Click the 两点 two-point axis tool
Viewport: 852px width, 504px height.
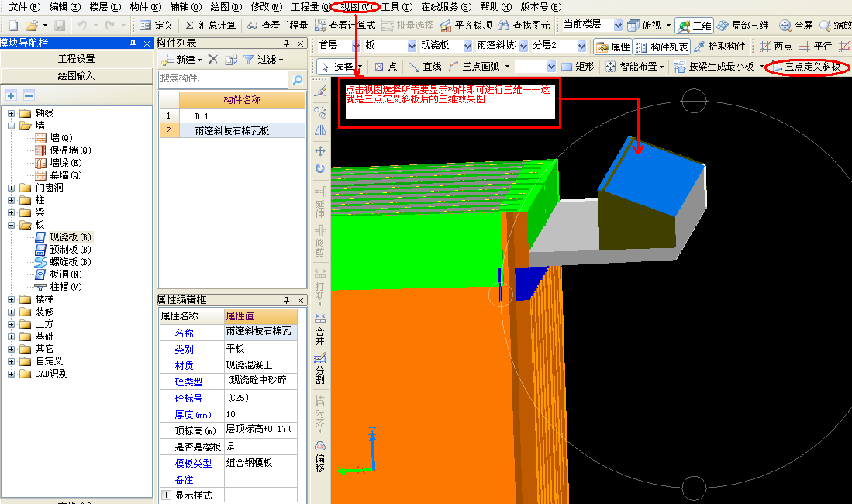[x=775, y=47]
